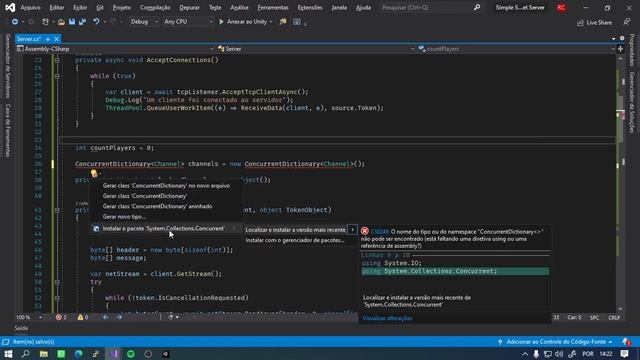The width and height of the screenshot is (640, 360).
Task: Save the current file with the floppy icon
Action: pos(72,22)
